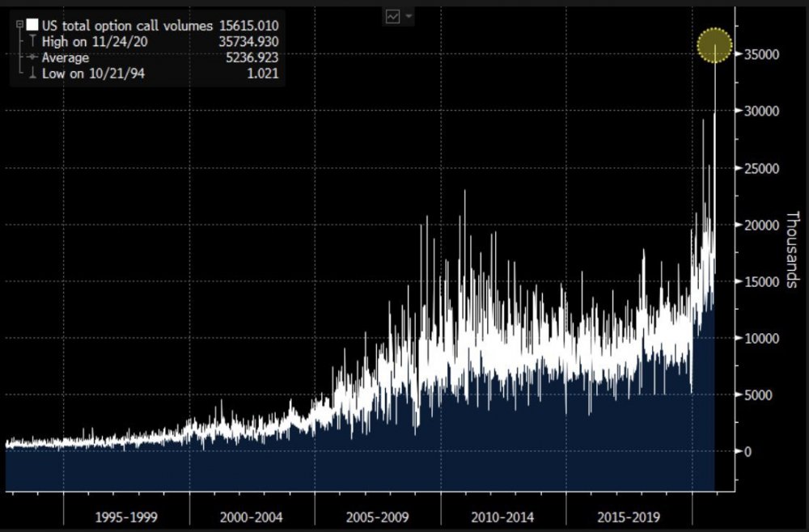809x532 pixels.
Task: Click the 15615.010 last value in legend
Action: [x=248, y=26]
